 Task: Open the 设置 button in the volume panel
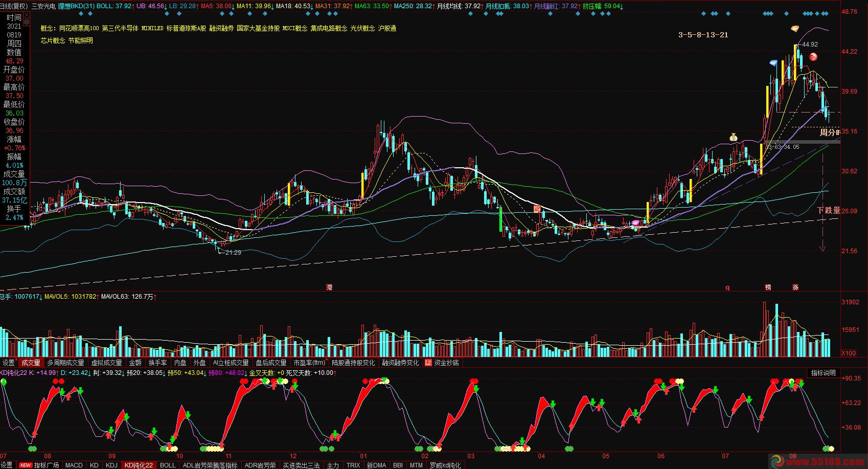[x=8, y=363]
